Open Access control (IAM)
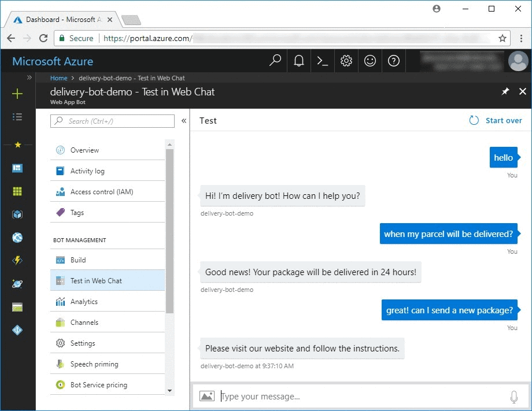Screen dimensions: 532x411 pos(108,192)
